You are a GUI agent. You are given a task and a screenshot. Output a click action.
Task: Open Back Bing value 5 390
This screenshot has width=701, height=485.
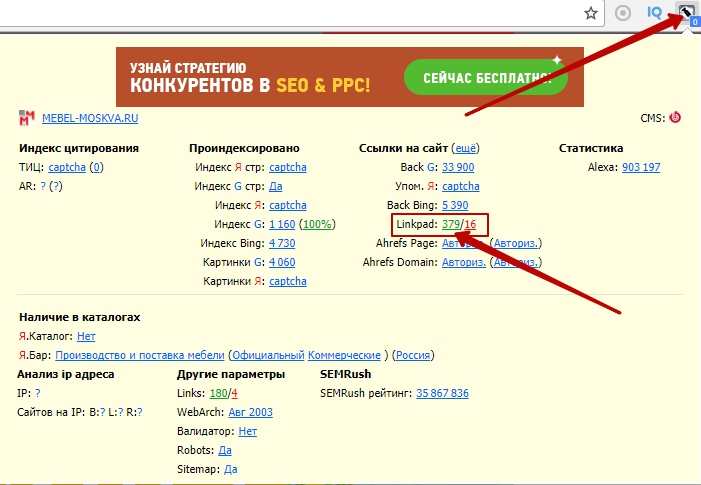coord(455,205)
